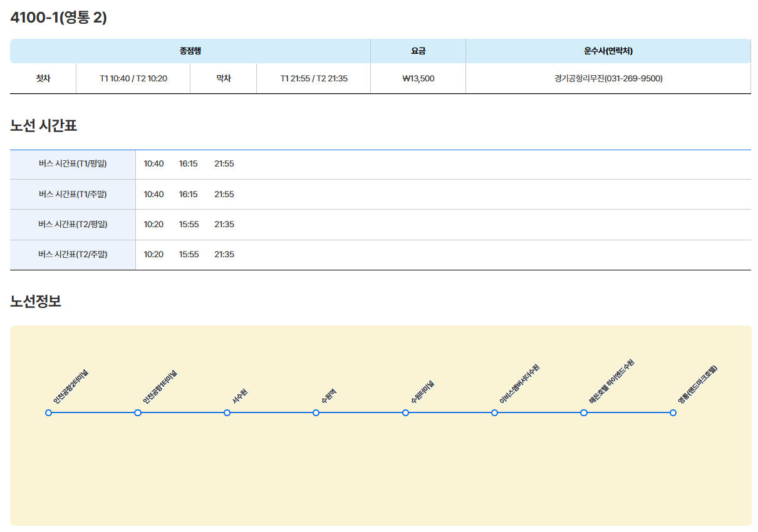Select the 막차 label cell
Image resolution: width=758 pixels, height=532 pixels.
(224, 78)
